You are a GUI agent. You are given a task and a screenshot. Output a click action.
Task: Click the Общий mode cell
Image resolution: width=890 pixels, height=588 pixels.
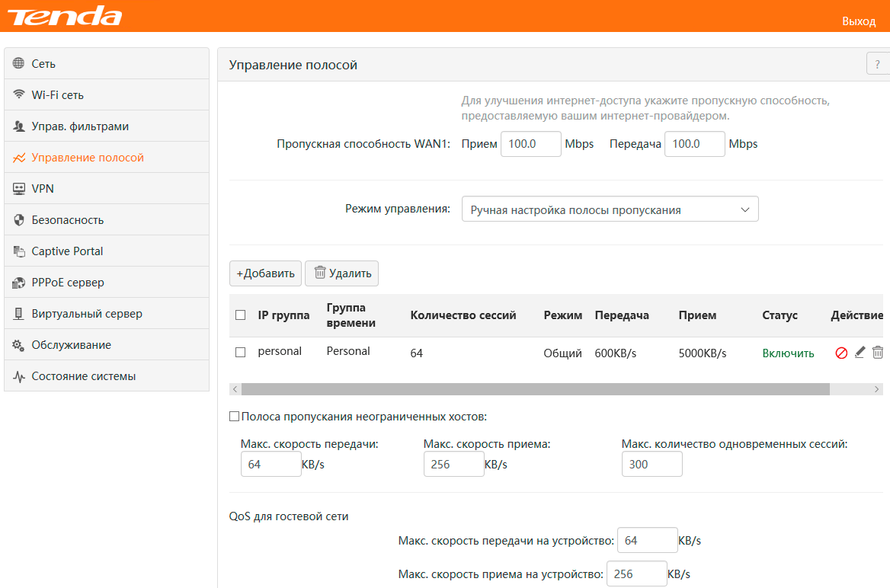[x=562, y=353]
